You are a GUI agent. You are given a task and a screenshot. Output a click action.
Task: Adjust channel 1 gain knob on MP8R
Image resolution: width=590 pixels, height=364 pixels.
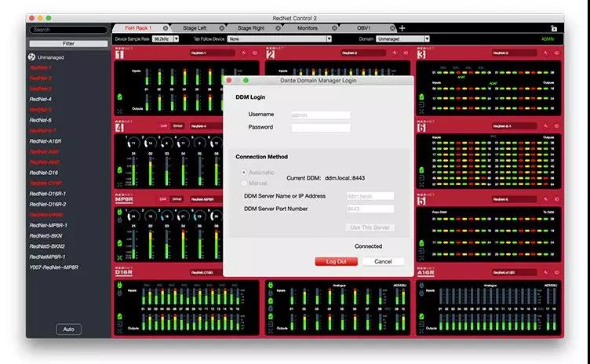[x=133, y=216]
